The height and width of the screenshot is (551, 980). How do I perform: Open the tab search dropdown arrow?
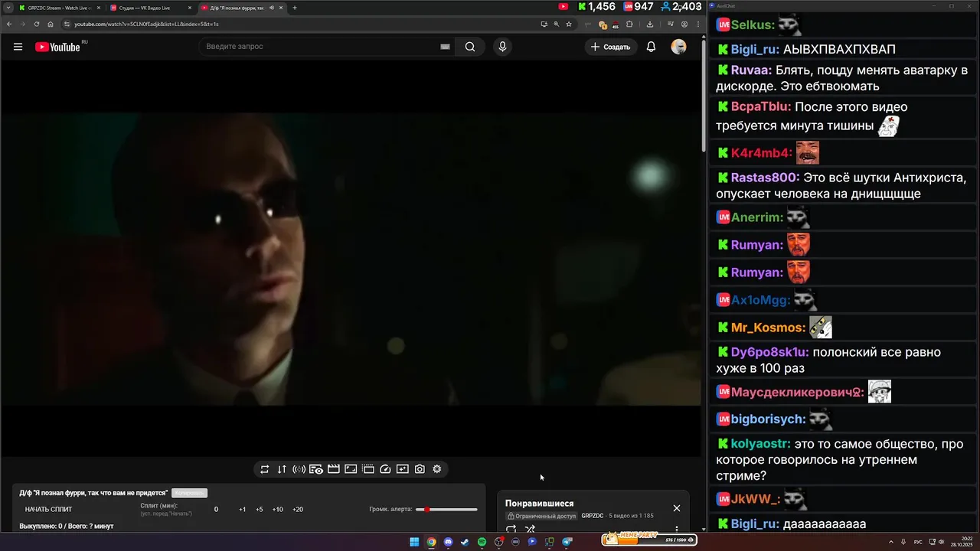coord(8,8)
